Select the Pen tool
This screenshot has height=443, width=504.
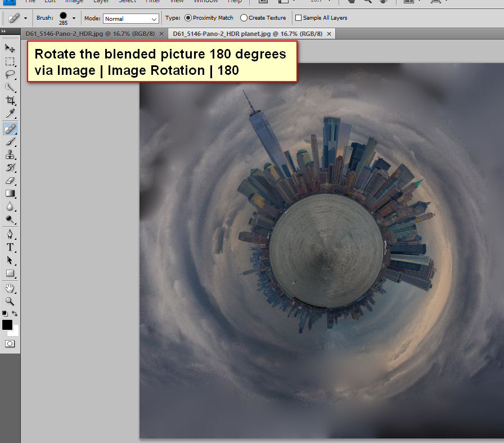pos(10,234)
